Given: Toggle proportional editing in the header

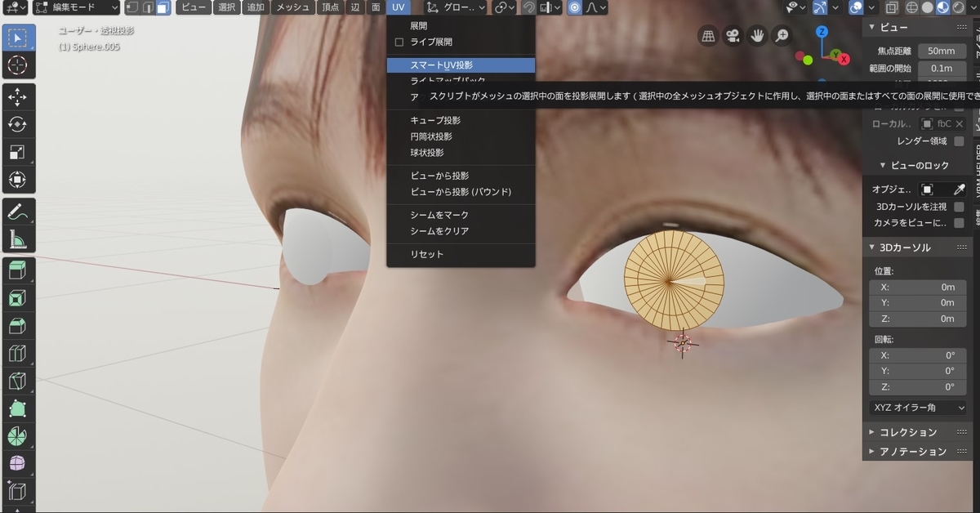Looking at the screenshot, I should [x=574, y=8].
